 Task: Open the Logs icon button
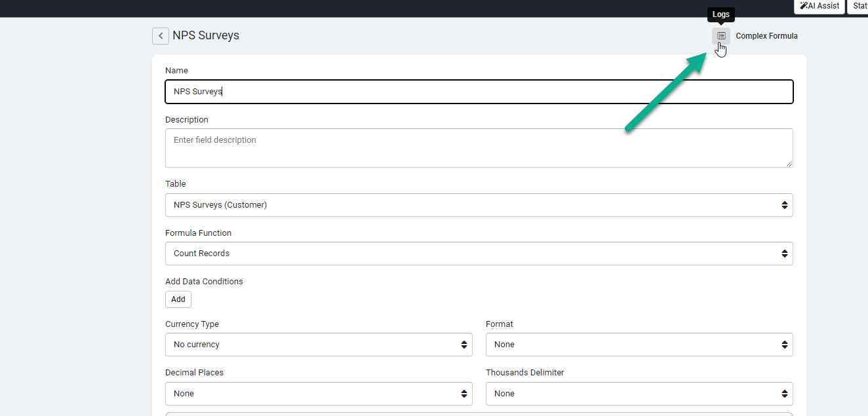(721, 36)
